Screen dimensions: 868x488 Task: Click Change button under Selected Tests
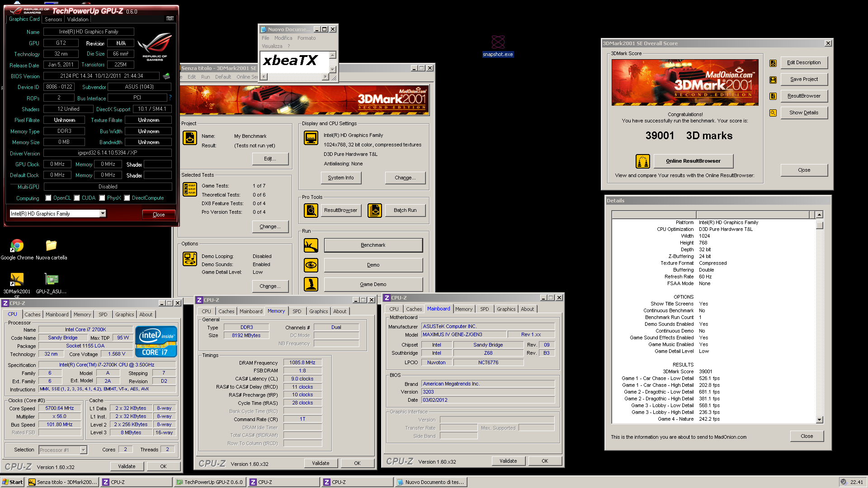270,226
